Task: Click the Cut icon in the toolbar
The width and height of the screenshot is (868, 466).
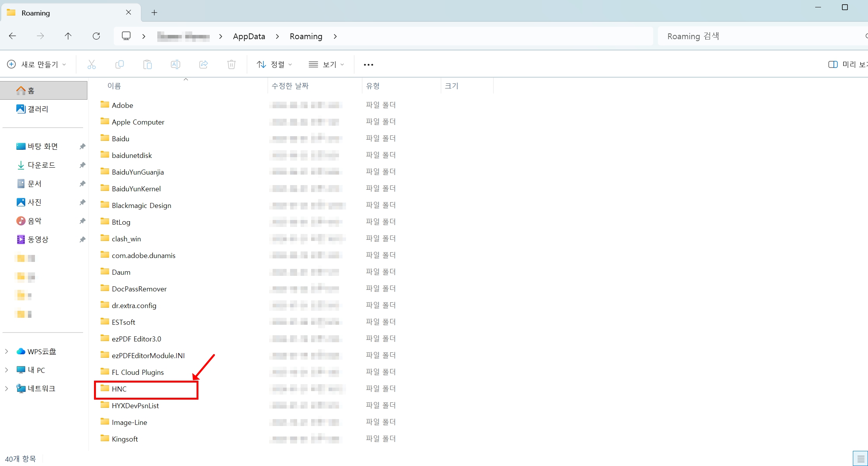Action: pyautogui.click(x=92, y=64)
